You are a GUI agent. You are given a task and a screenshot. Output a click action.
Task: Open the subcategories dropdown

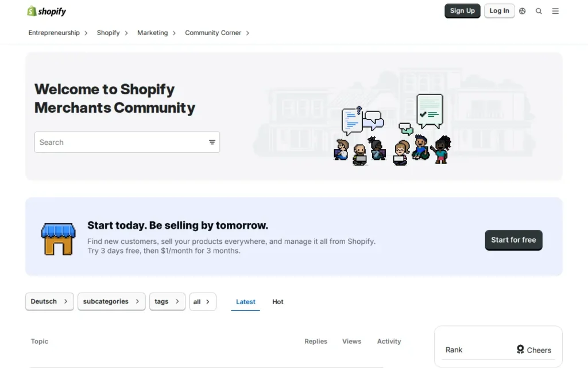[x=111, y=301]
